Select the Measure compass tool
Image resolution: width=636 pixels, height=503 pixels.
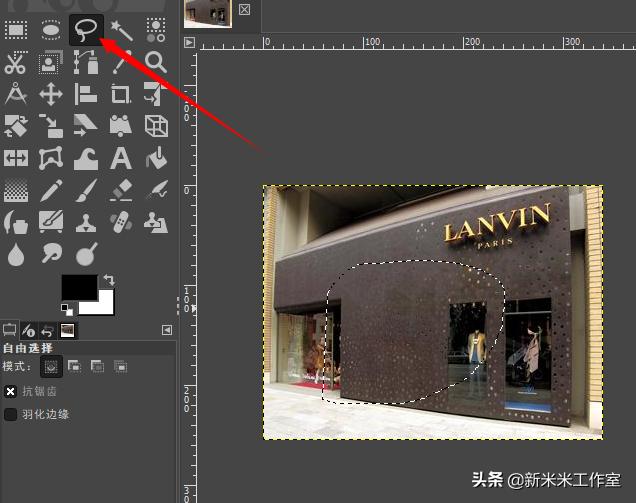click(16, 94)
